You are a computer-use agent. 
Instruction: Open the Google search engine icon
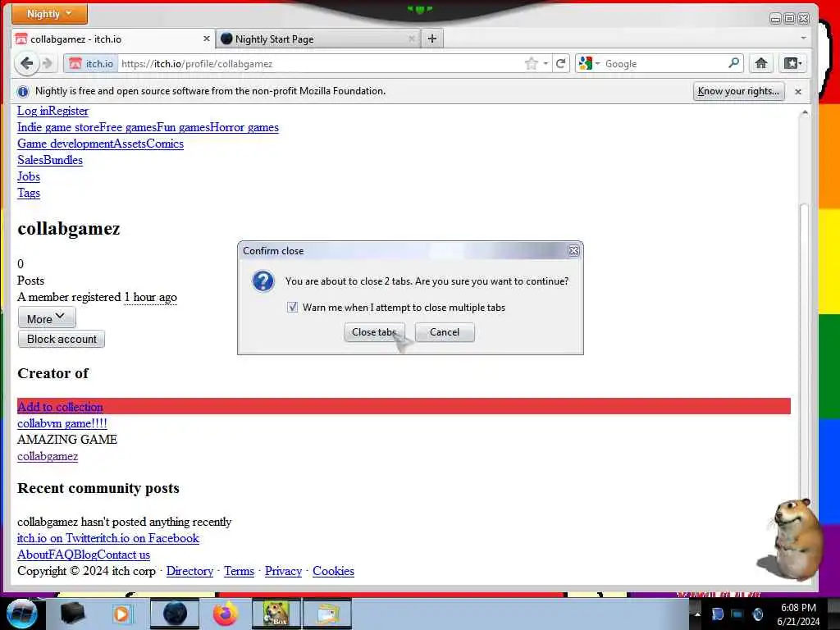pyautogui.click(x=586, y=64)
